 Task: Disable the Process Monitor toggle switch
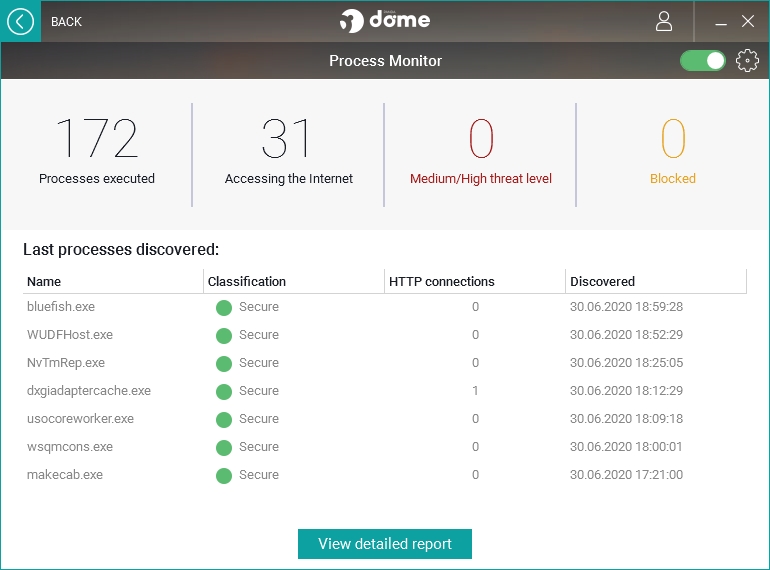click(x=703, y=61)
